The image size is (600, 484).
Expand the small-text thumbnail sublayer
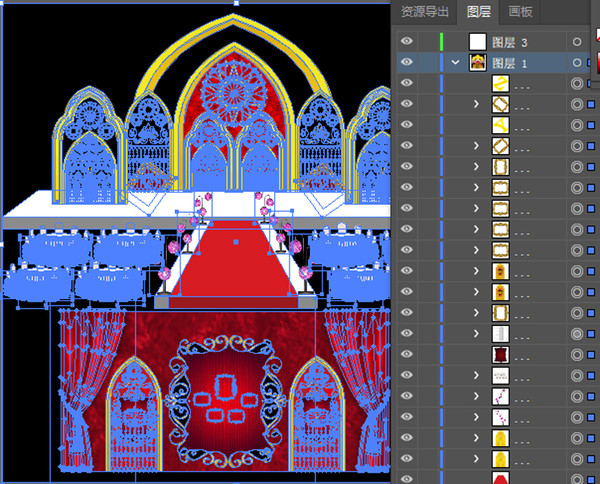click(476, 375)
